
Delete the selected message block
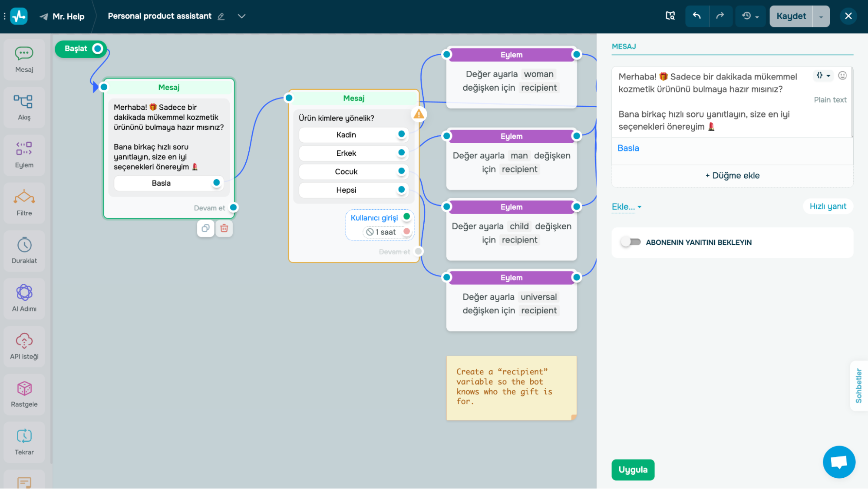point(224,228)
